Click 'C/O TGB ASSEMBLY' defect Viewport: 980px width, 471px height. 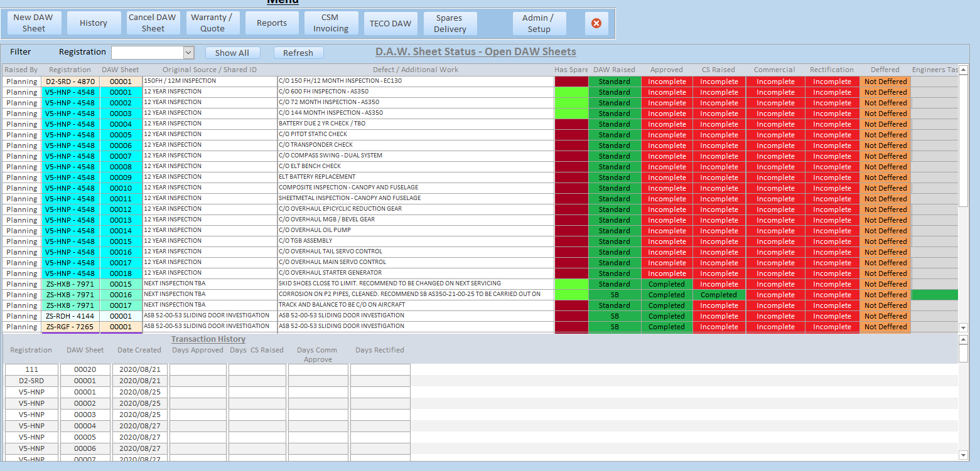pyautogui.click(x=416, y=241)
